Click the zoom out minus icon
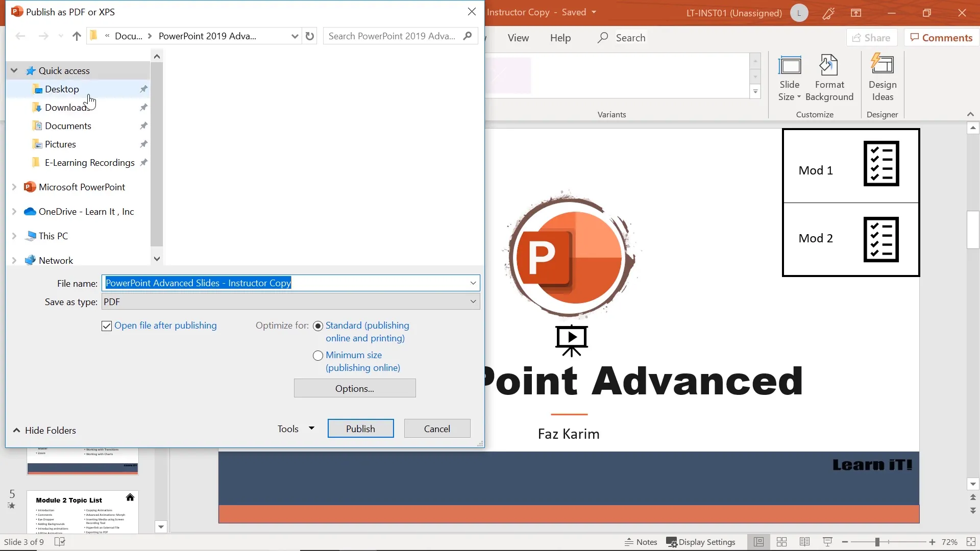The width and height of the screenshot is (980, 551). (845, 542)
